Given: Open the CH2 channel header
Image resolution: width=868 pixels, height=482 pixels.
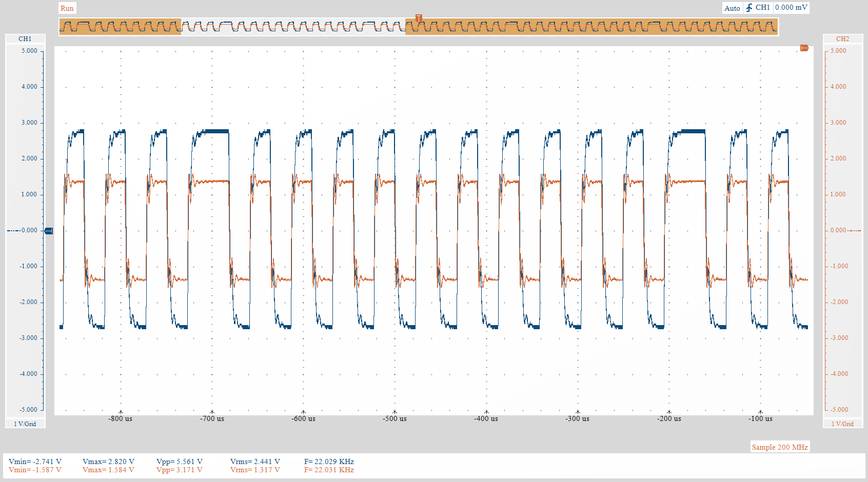Looking at the screenshot, I should (x=842, y=39).
